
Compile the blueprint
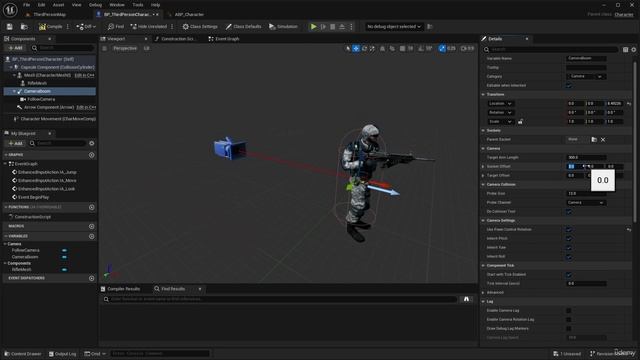tap(51, 27)
